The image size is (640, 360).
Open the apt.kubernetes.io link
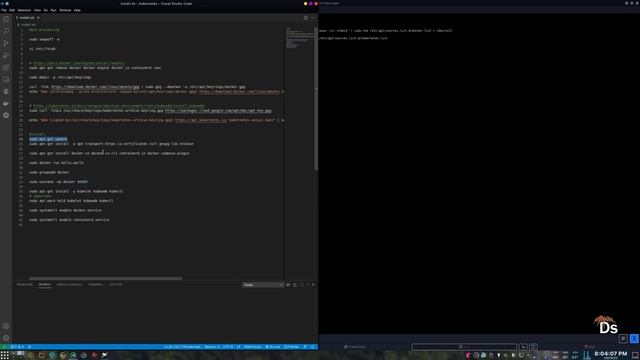tap(201, 120)
